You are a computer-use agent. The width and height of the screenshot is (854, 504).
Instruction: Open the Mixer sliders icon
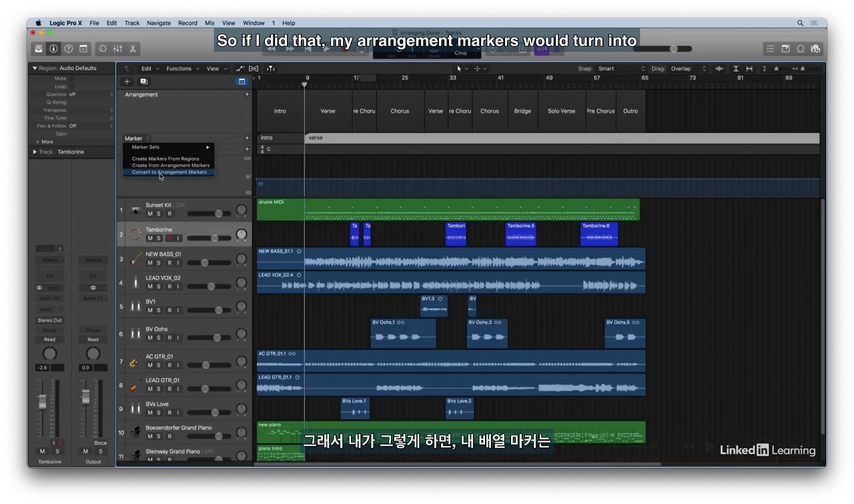(x=118, y=49)
